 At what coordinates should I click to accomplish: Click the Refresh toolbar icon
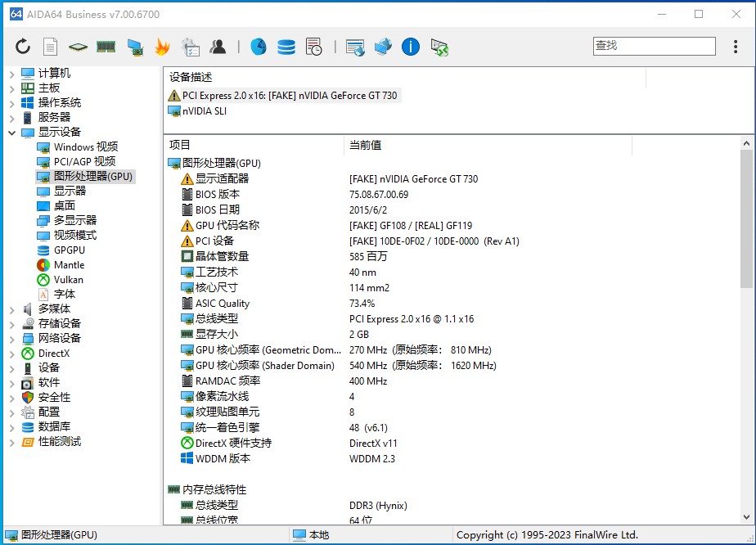pyautogui.click(x=23, y=47)
